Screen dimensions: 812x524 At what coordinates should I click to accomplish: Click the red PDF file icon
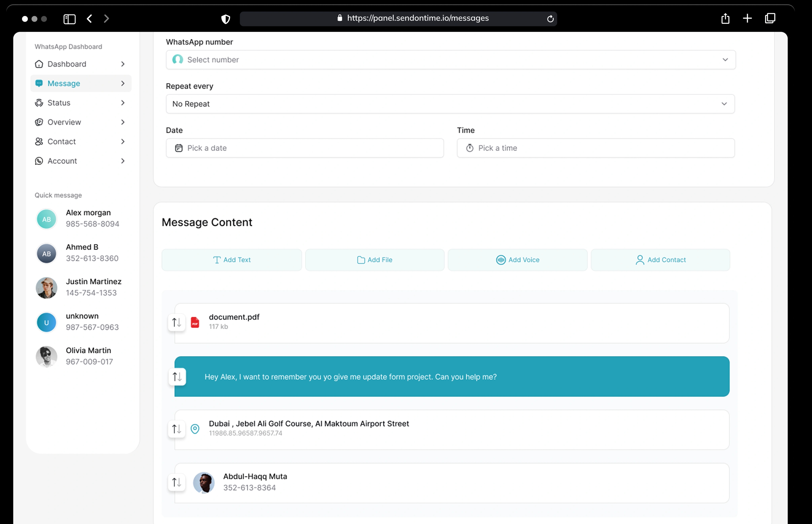tap(195, 323)
